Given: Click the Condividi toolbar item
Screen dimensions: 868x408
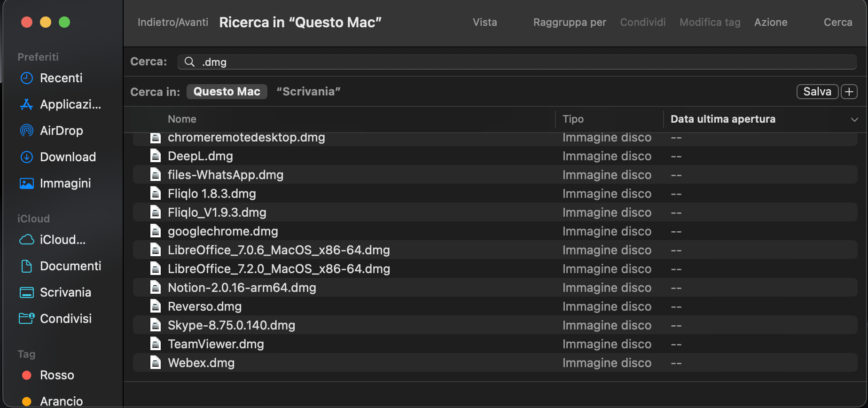Looking at the screenshot, I should click(x=643, y=23).
